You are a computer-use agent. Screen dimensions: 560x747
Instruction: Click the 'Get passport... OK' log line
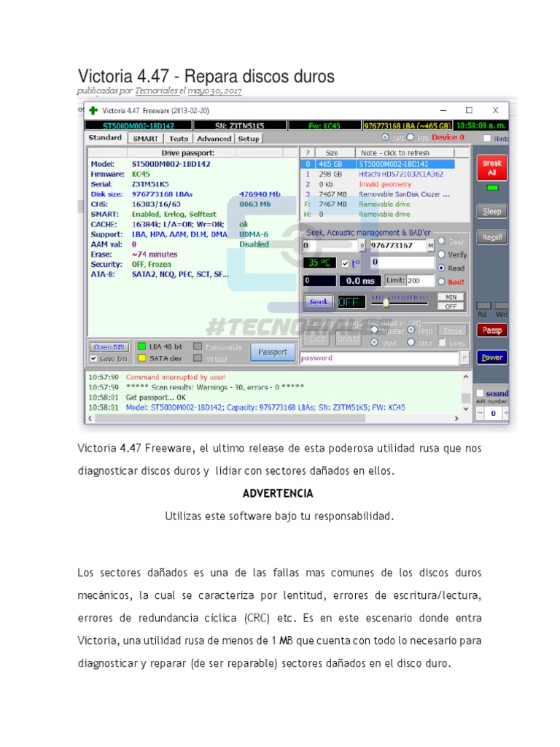tap(156, 398)
